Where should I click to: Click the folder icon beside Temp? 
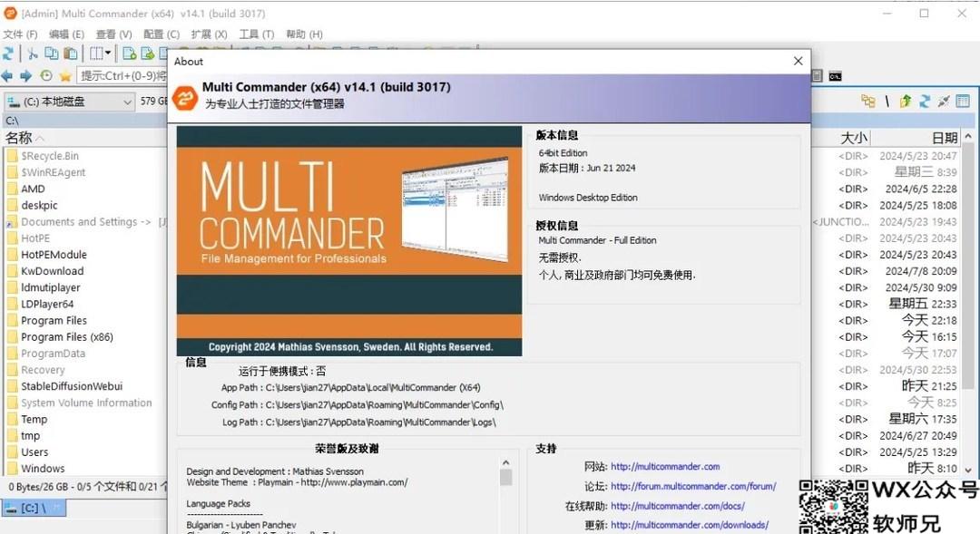tap(11, 419)
